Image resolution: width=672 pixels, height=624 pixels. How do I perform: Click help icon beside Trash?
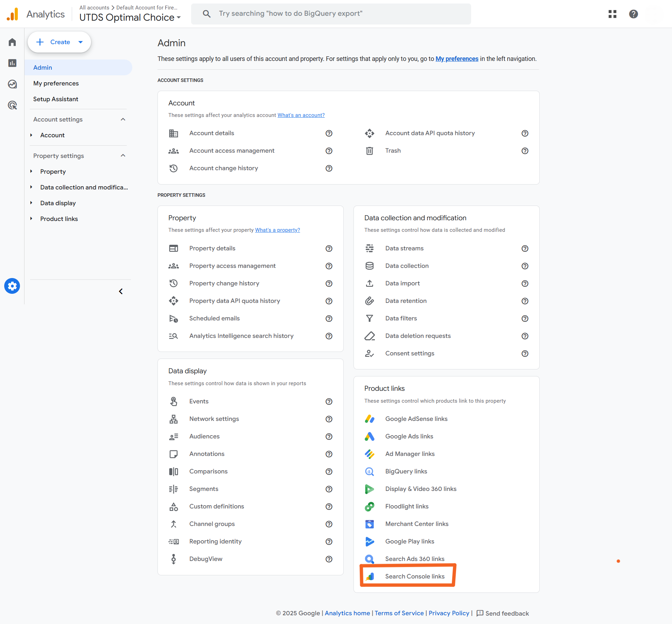click(525, 151)
